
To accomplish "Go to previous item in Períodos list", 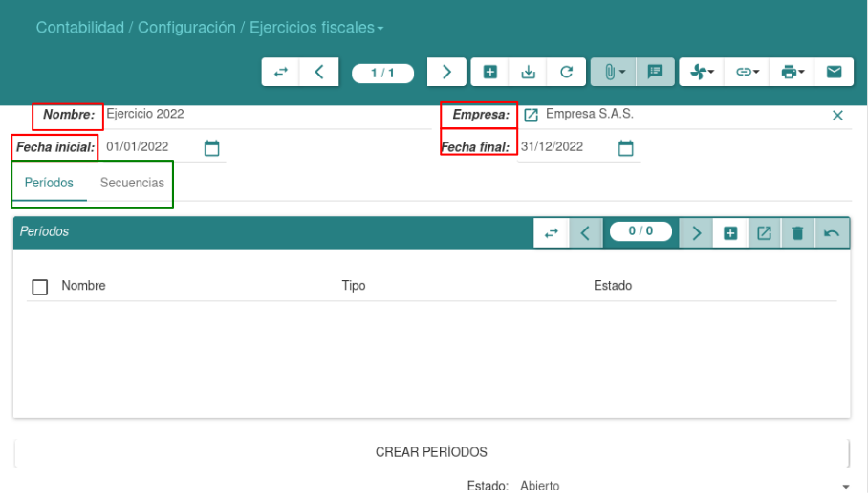I will pyautogui.click(x=585, y=233).
